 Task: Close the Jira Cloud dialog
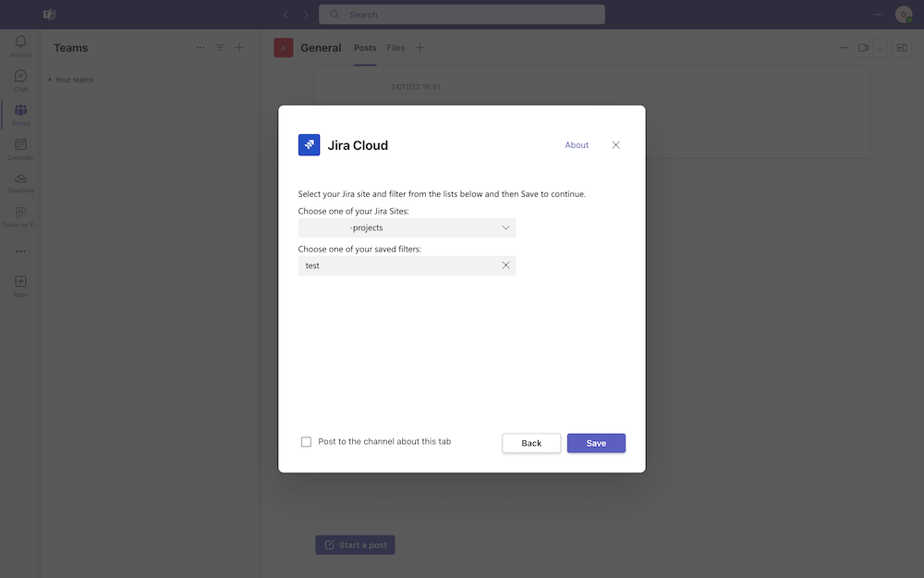point(615,145)
